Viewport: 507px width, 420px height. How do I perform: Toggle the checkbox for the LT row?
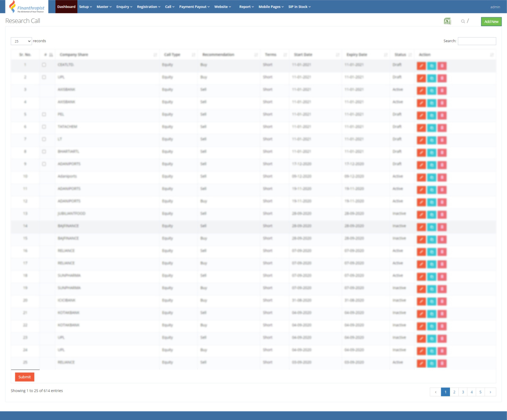[x=44, y=139]
